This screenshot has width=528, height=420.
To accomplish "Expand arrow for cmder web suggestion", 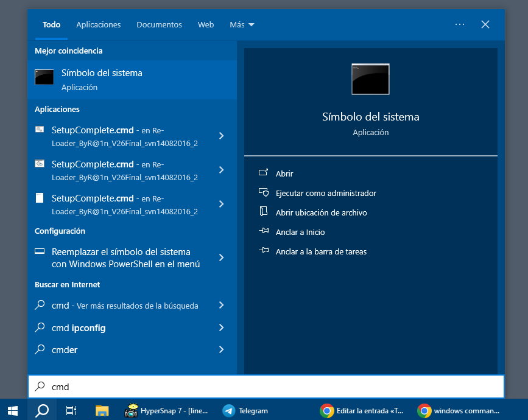I will point(221,349).
